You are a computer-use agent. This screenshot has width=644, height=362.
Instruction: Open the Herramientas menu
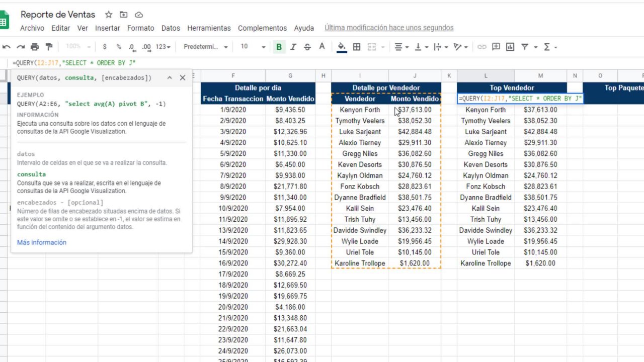tap(209, 28)
